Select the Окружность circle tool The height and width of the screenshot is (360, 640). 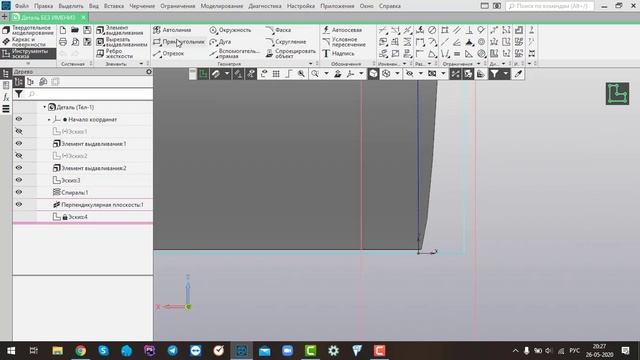click(x=230, y=30)
